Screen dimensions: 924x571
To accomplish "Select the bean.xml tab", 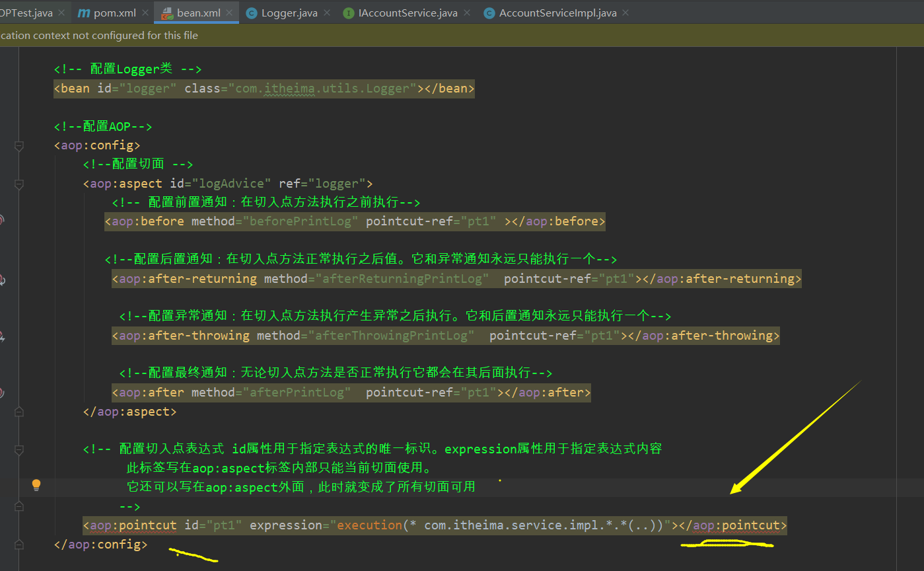I will [197, 13].
